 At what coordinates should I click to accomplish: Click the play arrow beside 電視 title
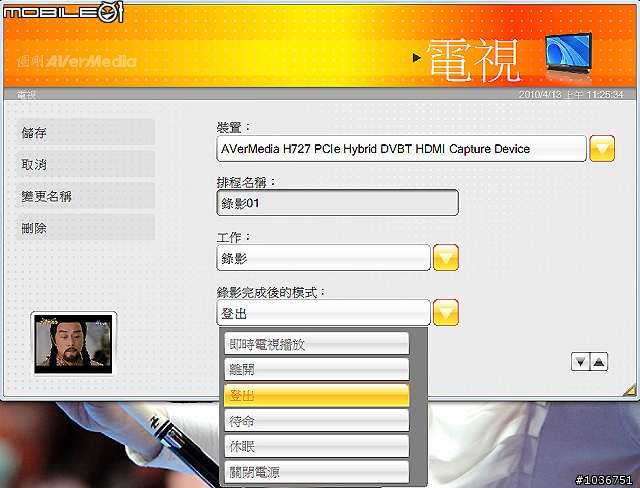tap(416, 58)
